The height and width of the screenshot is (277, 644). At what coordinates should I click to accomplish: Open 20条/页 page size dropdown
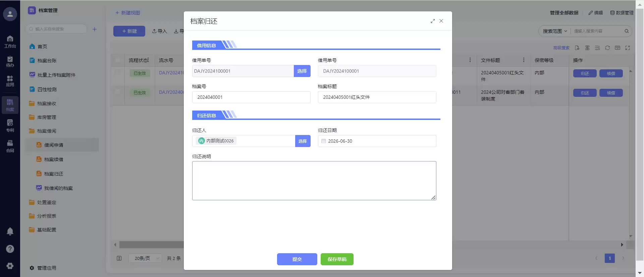(x=145, y=258)
